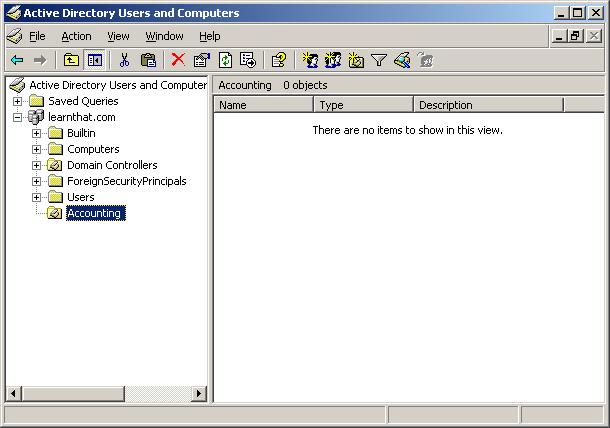
Task: Create new organizational unit icon
Action: pyautogui.click(x=356, y=60)
